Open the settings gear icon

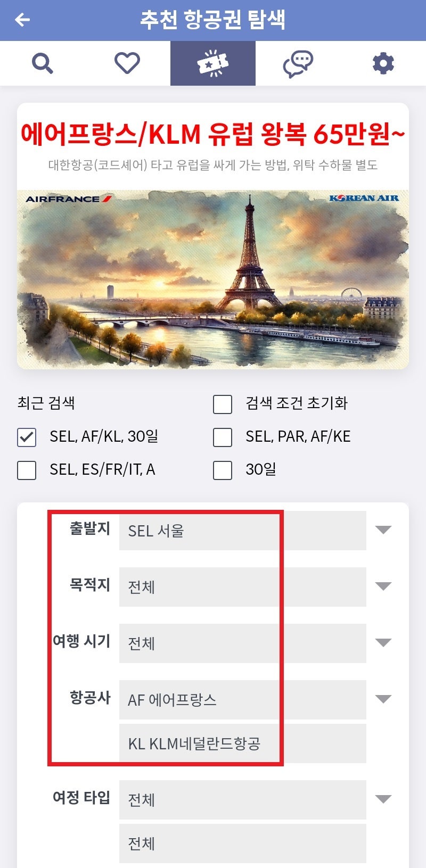coord(383,62)
